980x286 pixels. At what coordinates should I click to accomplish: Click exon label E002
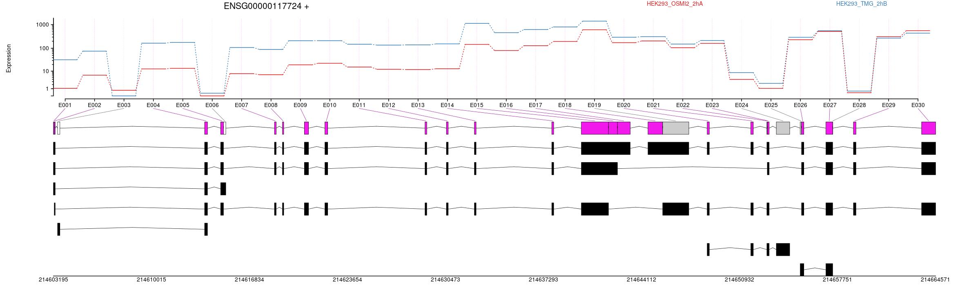[94, 105]
